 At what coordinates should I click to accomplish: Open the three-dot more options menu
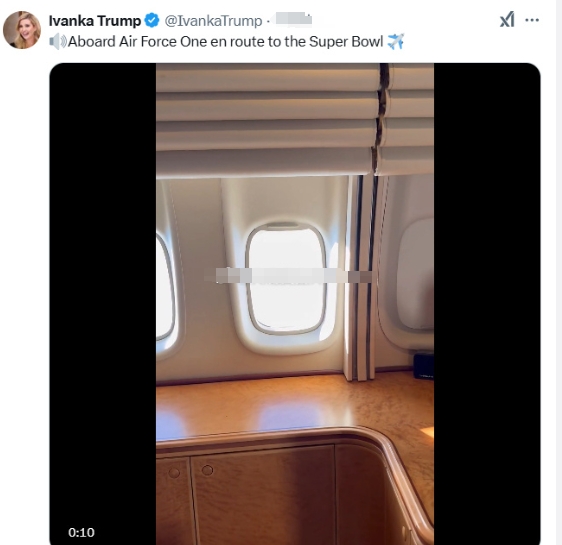532,20
